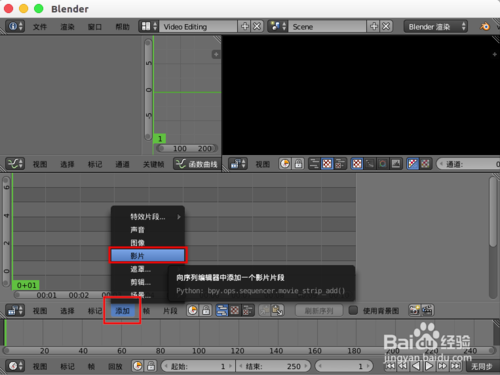Open the 文件 menu

[40, 27]
